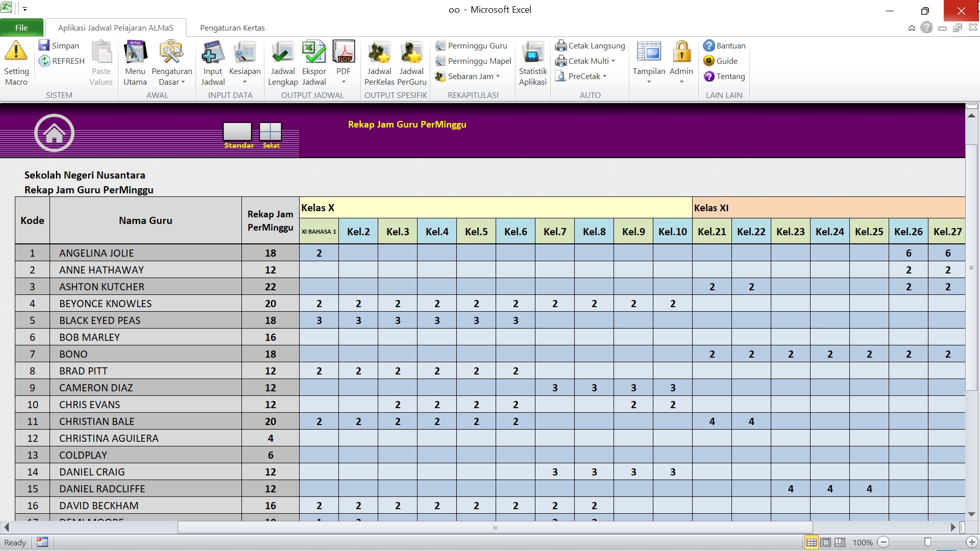The height and width of the screenshot is (551, 980).
Task: Click the Simpan save icon
Action: pyautogui.click(x=44, y=45)
